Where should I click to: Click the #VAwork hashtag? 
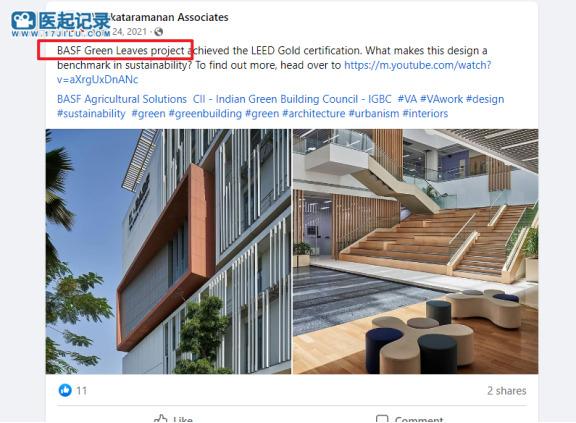442,99
